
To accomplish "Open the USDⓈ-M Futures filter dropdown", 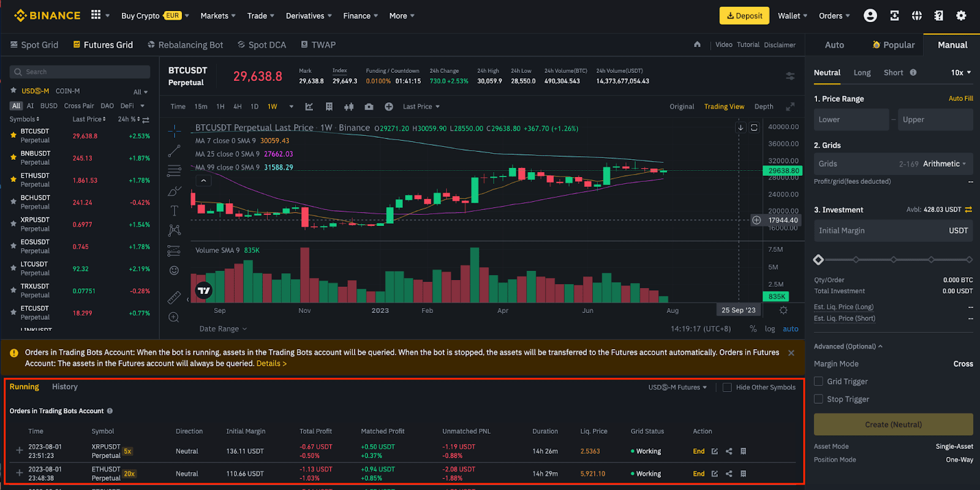I will coord(677,387).
